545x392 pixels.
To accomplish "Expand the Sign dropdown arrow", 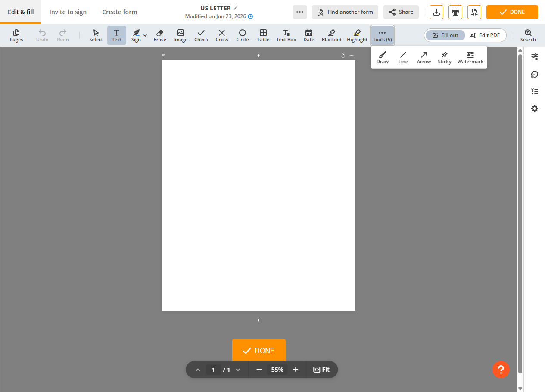I will [x=146, y=35].
